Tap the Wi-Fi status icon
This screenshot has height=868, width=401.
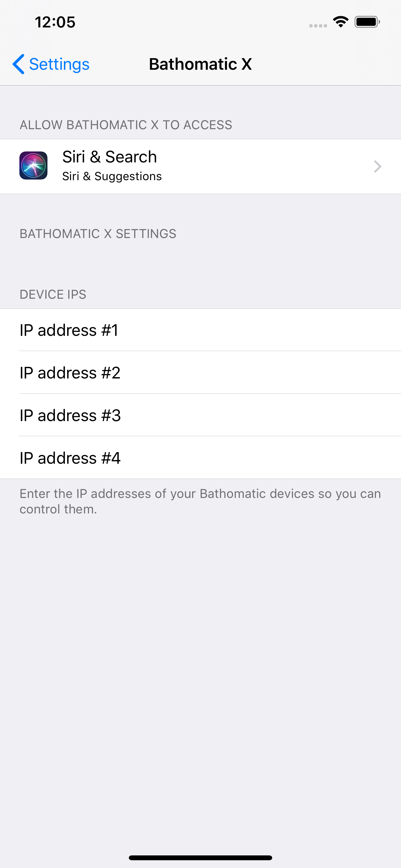[341, 22]
